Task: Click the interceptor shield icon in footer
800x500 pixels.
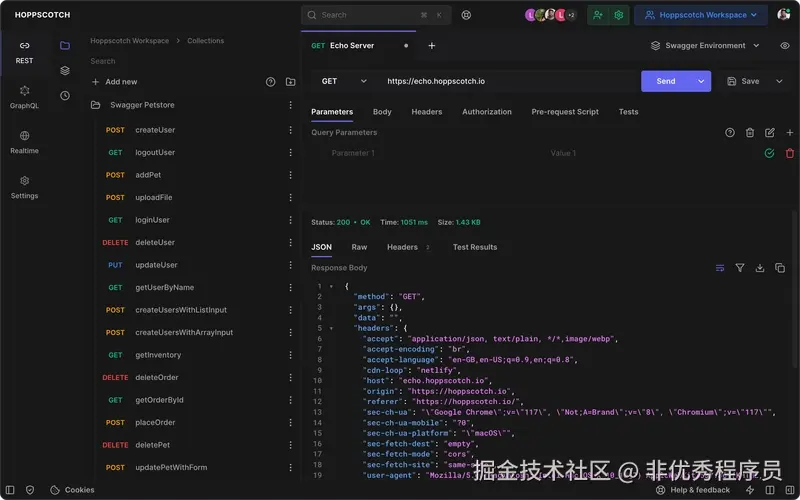Action: pos(30,490)
